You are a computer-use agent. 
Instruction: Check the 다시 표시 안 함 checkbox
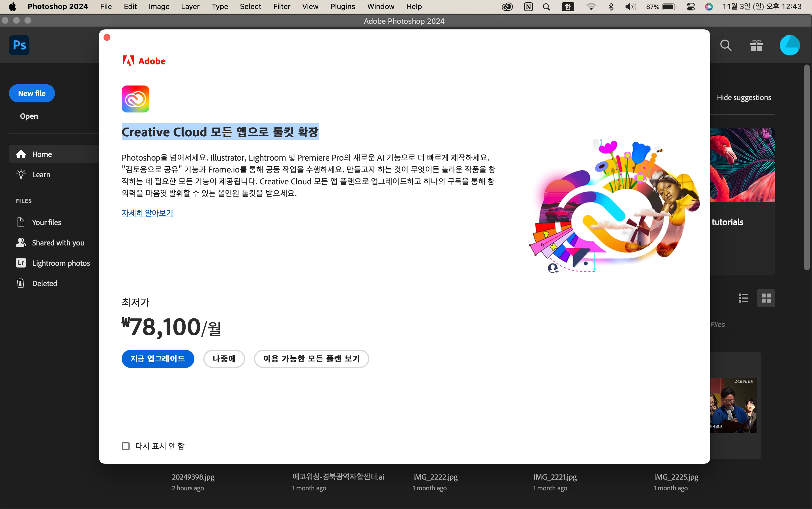click(x=126, y=446)
